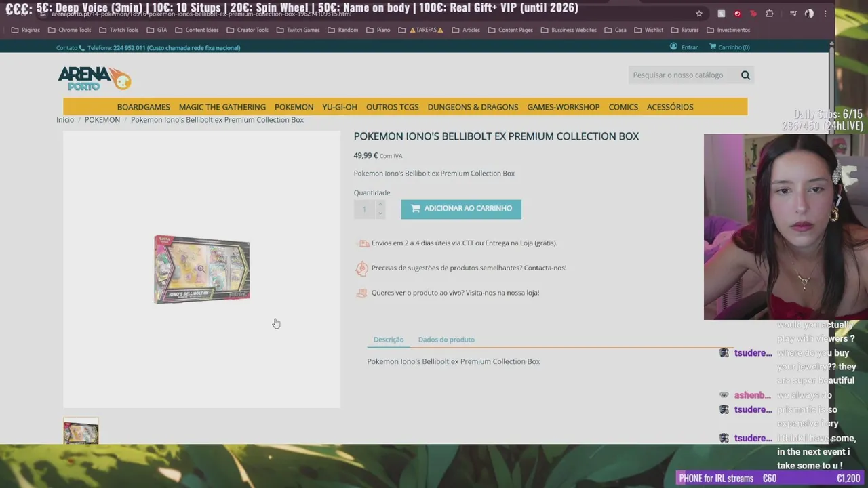868x488 pixels.
Task: Open the Piano bookmark folder
Action: (x=378, y=30)
